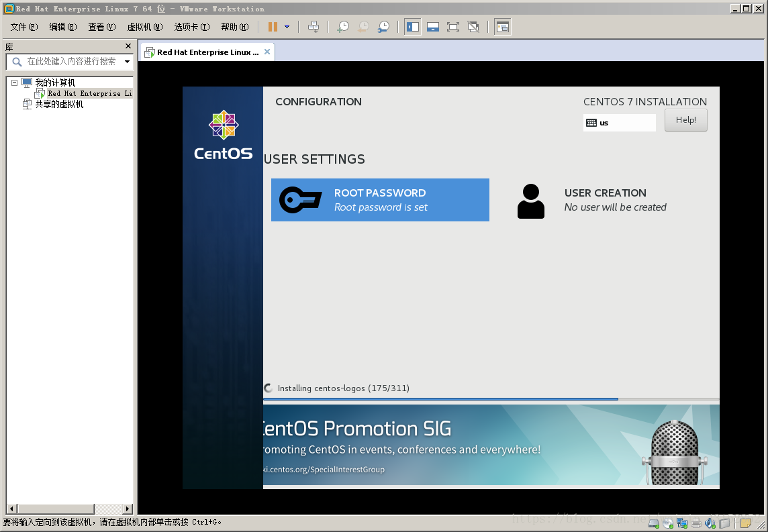Revert to the previous snapshot icon
Screen dimensions: 768x532
[x=363, y=27]
